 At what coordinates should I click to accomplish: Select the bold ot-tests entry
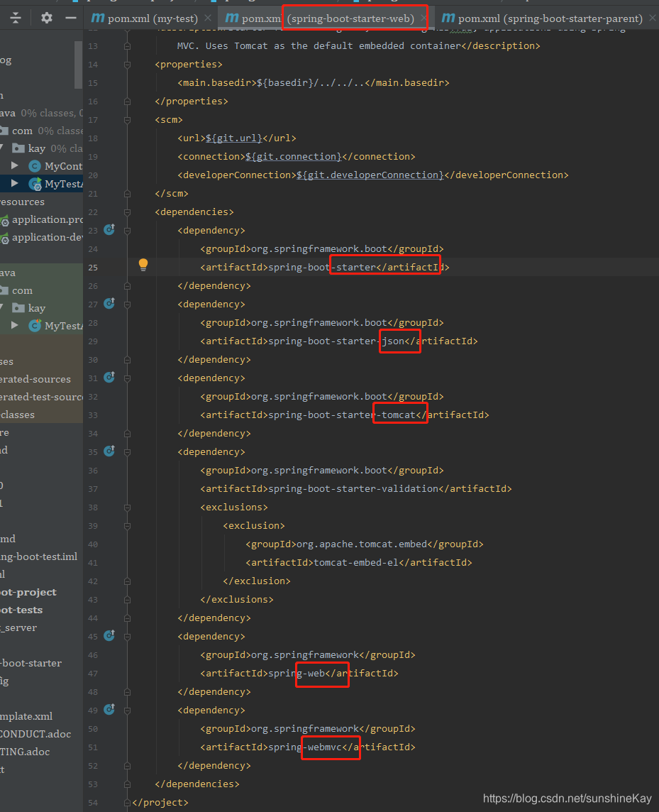point(21,610)
